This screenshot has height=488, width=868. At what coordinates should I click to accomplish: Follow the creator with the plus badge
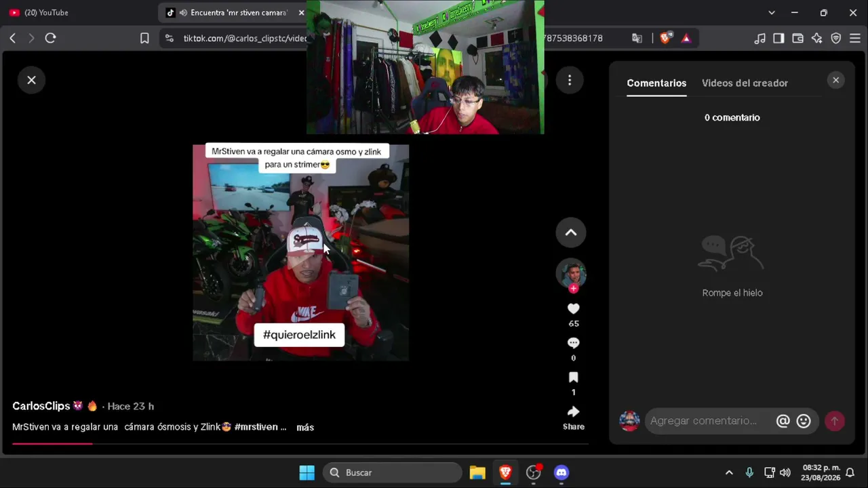(574, 289)
